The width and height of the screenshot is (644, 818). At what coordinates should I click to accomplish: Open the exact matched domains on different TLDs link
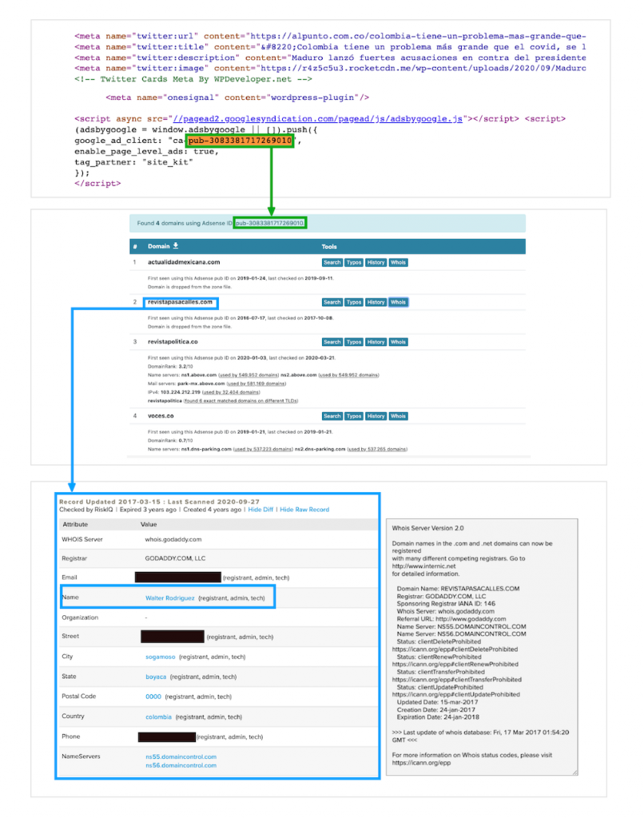tap(241, 401)
